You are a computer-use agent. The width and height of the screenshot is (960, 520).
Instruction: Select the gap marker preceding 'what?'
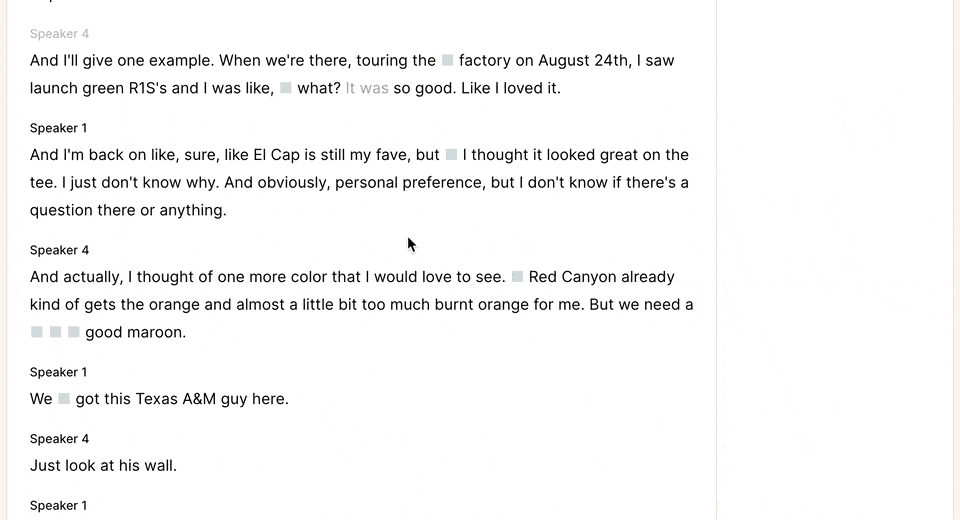coord(285,88)
